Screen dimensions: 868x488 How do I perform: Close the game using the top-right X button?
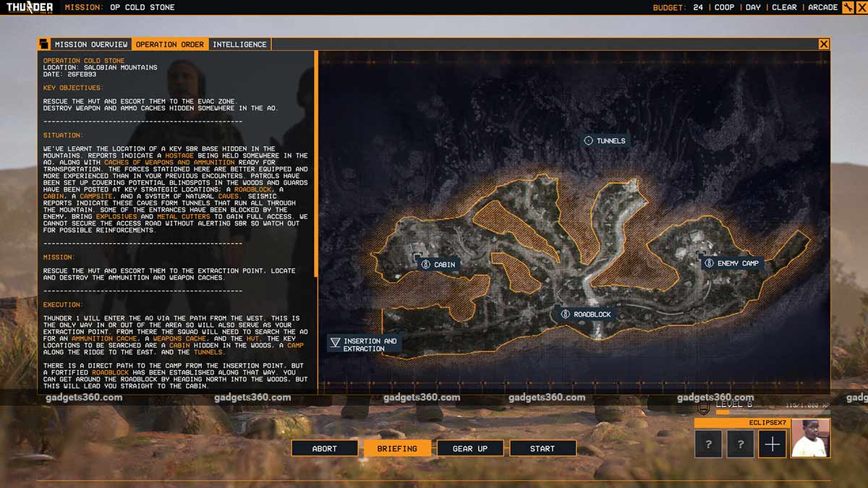point(861,7)
